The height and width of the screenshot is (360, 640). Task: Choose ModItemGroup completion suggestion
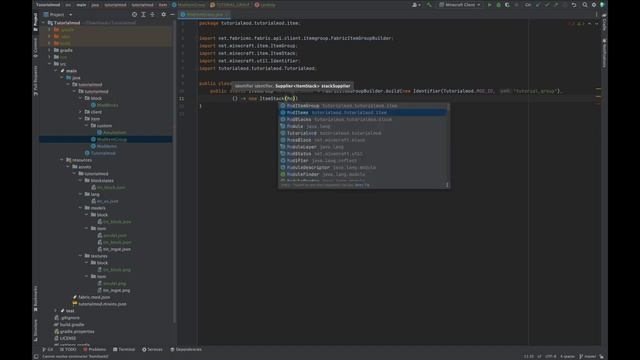(x=363, y=106)
